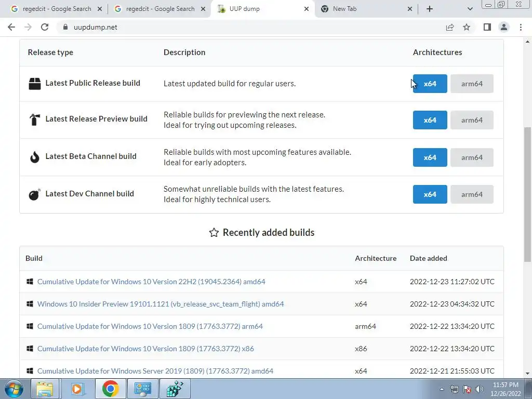Close the first regedcit tab
The image size is (532, 399).
(100, 9)
